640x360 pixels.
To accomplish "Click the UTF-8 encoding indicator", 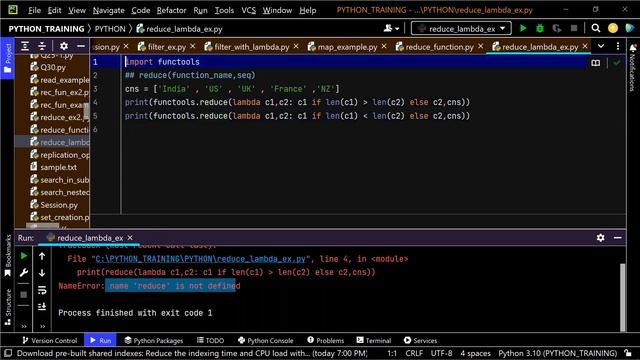I will [442, 353].
